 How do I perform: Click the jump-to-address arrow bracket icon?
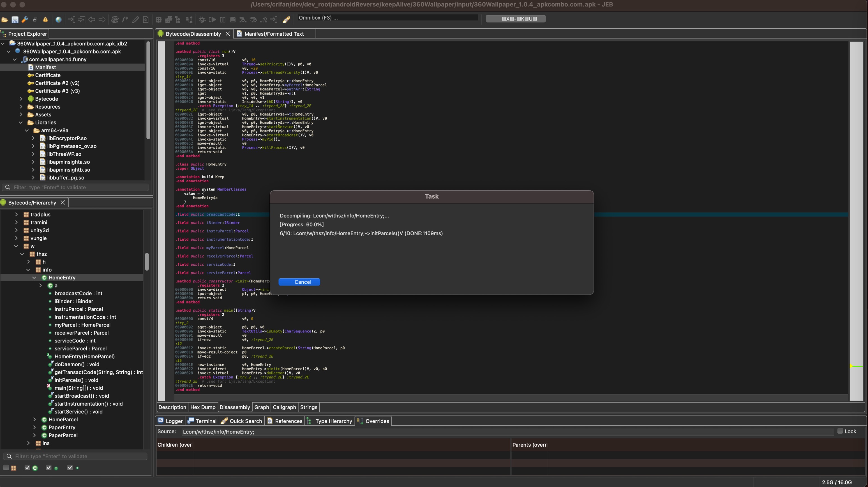[x=71, y=20]
